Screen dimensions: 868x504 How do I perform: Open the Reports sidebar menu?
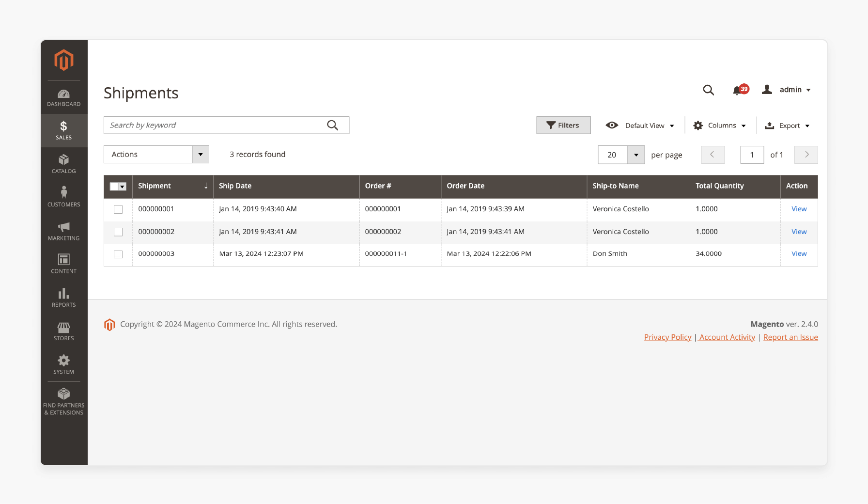pyautogui.click(x=64, y=298)
